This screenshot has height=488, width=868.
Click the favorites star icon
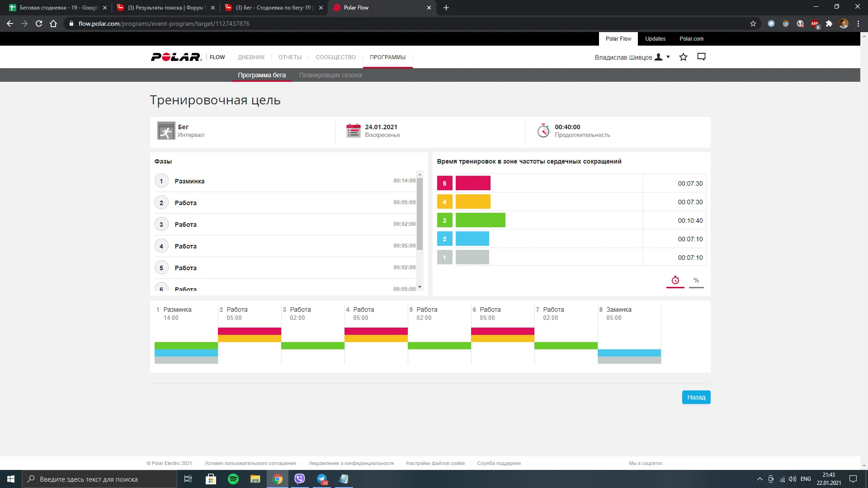pyautogui.click(x=683, y=57)
